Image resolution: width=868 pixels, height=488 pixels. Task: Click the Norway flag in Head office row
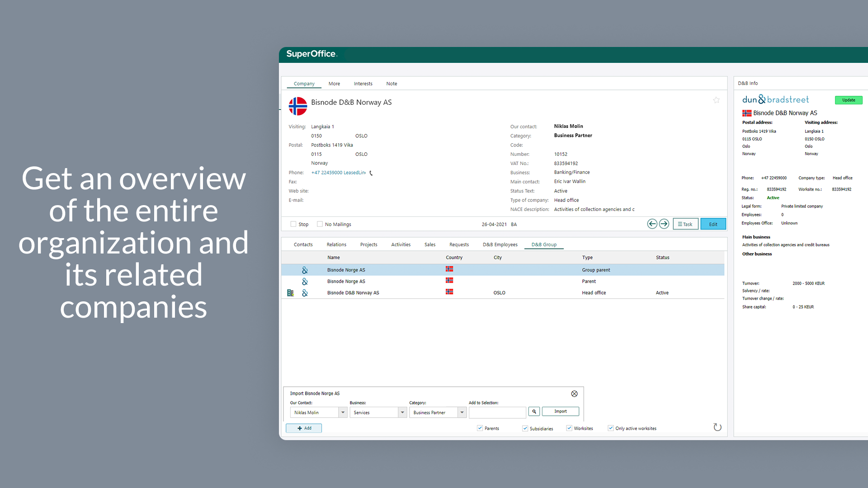(x=449, y=292)
